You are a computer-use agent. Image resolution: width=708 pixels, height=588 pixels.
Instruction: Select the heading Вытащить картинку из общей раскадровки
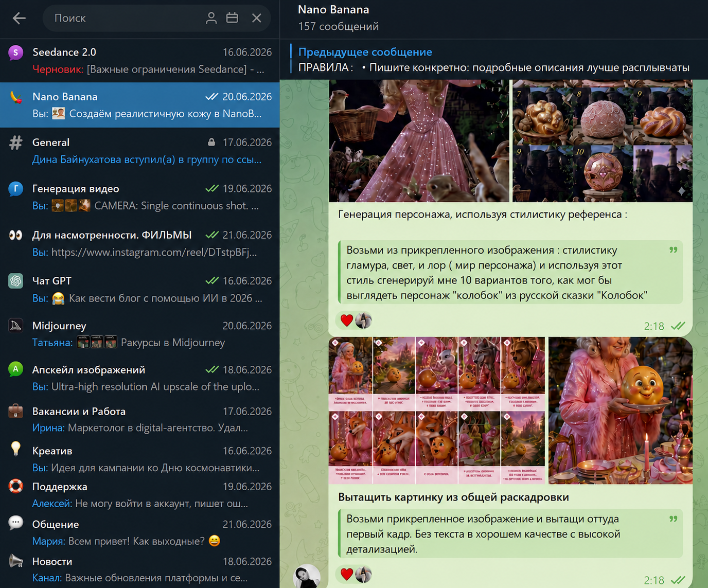pyautogui.click(x=453, y=497)
